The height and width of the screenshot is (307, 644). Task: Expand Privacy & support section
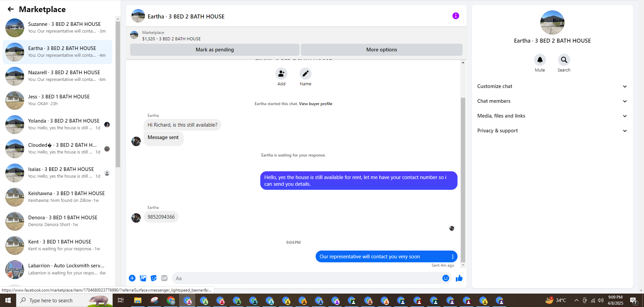tap(552, 131)
